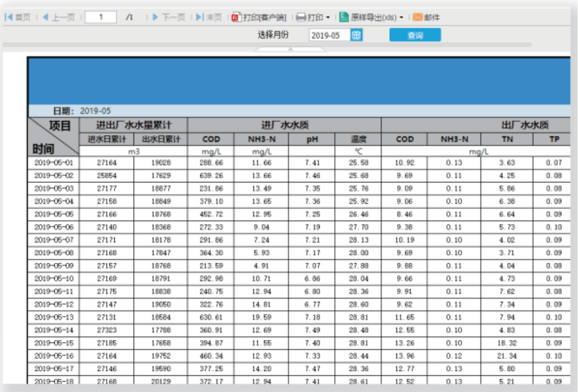This screenshot has width=578, height=392.
Task: Open print dropdown arrow
Action: tap(328, 17)
